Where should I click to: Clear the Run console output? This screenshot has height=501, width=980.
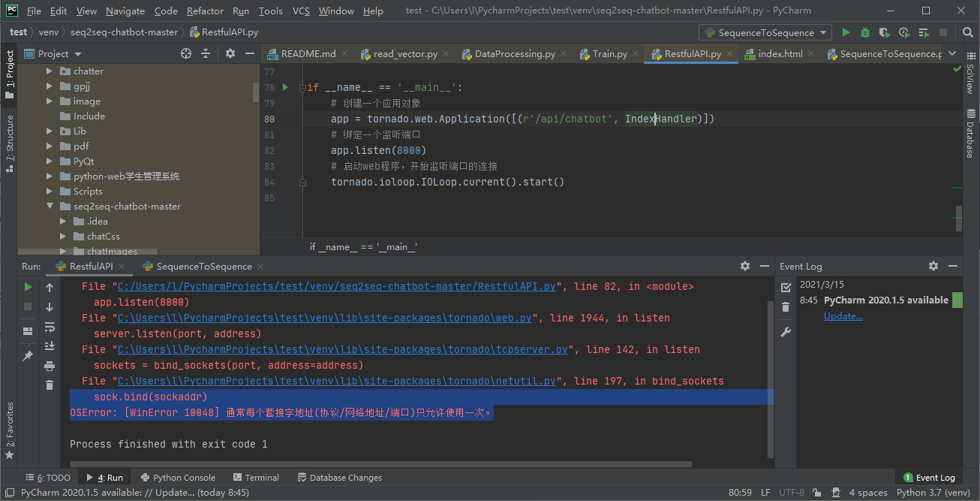49,385
